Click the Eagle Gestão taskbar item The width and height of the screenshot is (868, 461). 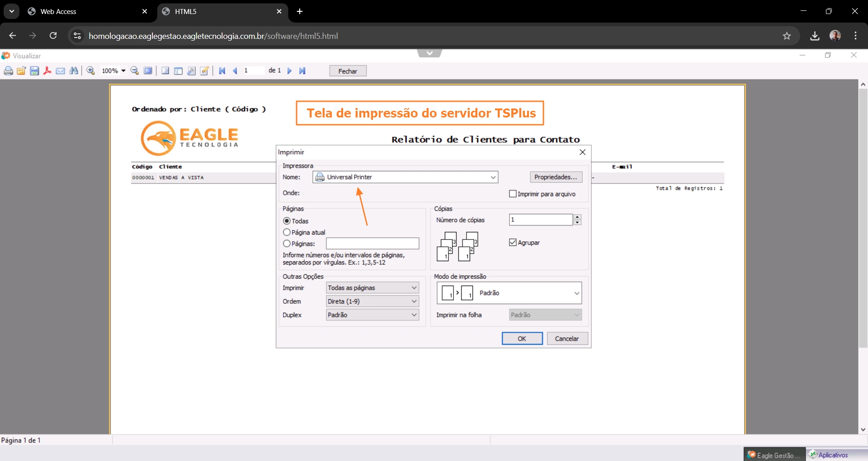pos(774,455)
